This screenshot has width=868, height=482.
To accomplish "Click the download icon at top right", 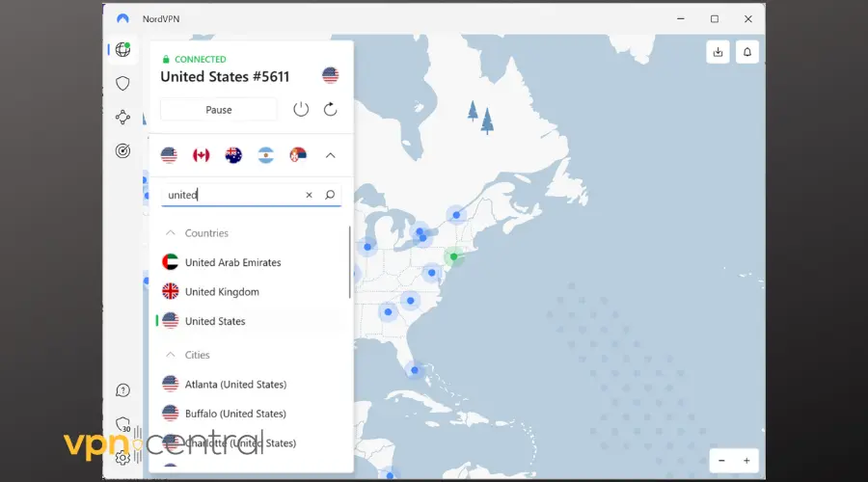I will pos(718,52).
